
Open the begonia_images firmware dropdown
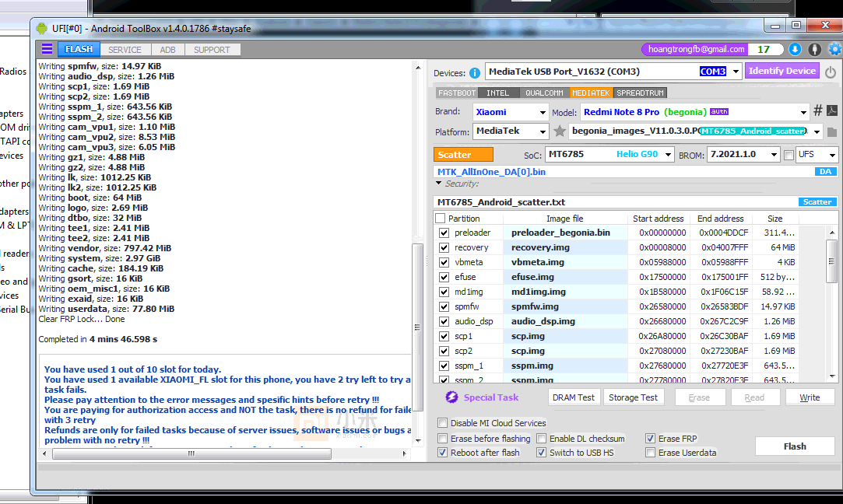[x=817, y=131]
